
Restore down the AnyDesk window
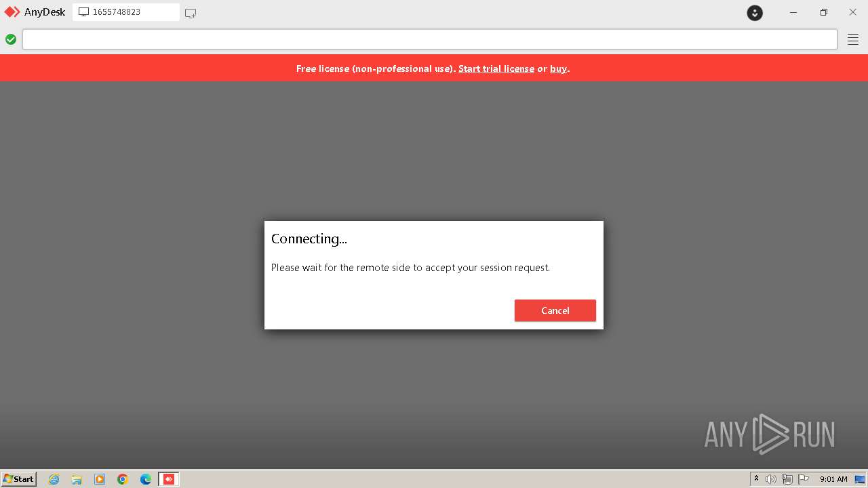tap(823, 12)
